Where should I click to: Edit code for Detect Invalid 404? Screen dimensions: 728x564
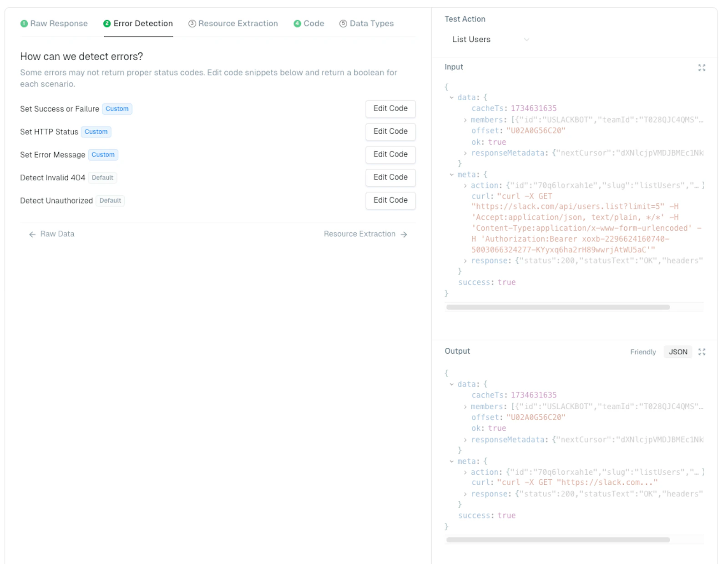click(390, 177)
